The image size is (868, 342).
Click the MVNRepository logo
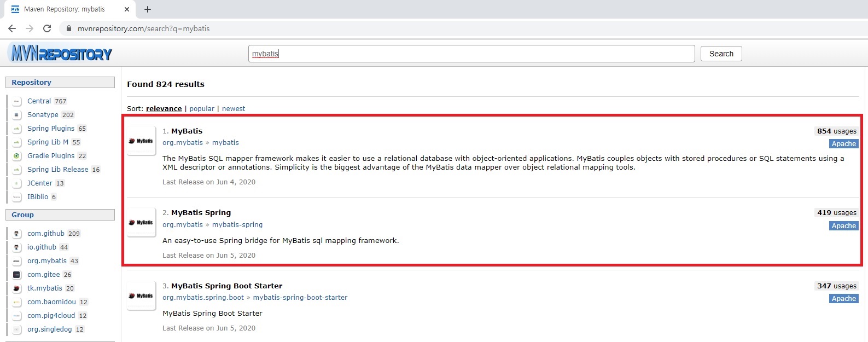(x=61, y=54)
